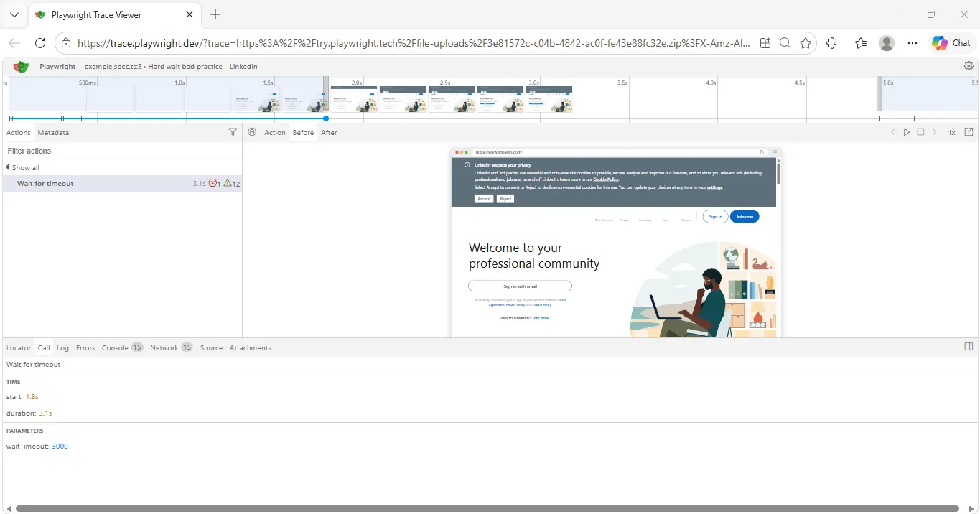
Task: Open the browser tab search chevron
Action: click(14, 14)
